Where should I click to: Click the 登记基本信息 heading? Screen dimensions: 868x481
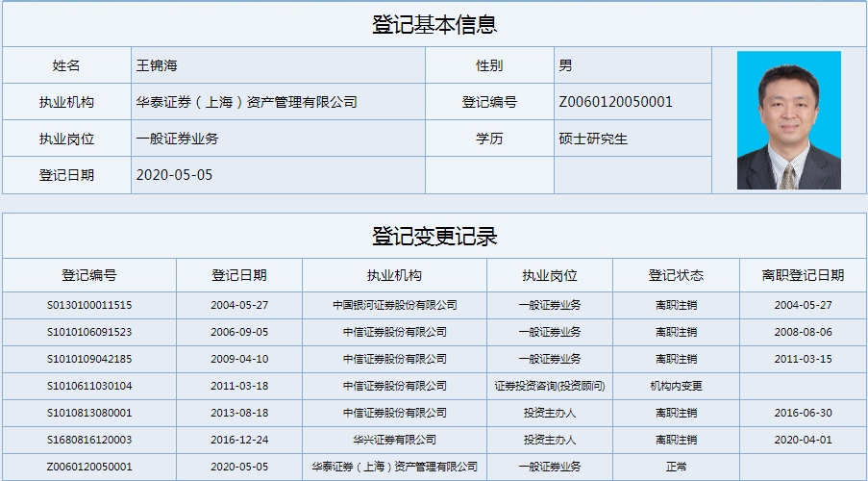434,25
